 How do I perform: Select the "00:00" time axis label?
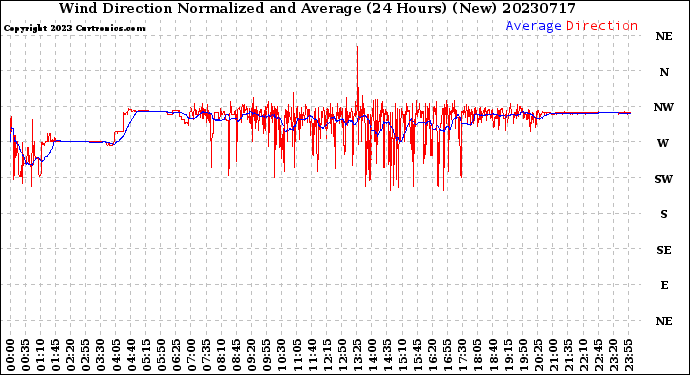point(11,355)
